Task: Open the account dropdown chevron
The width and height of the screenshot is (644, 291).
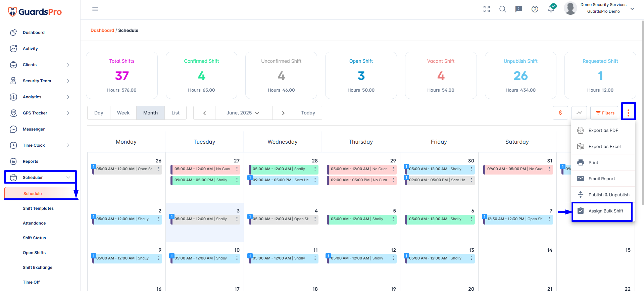Action: point(632,9)
